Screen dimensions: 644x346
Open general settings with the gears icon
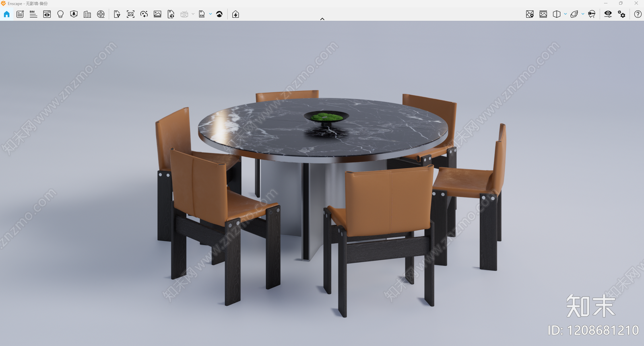tap(622, 14)
